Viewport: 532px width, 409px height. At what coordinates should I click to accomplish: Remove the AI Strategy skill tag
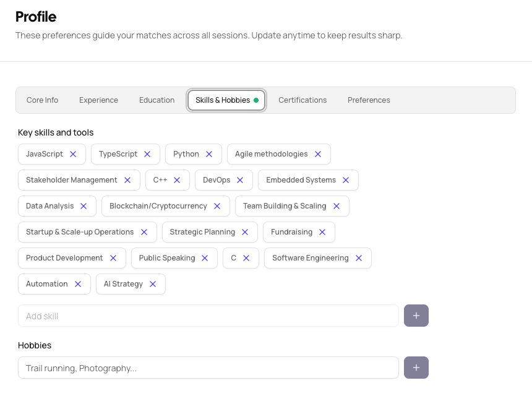coord(153,284)
